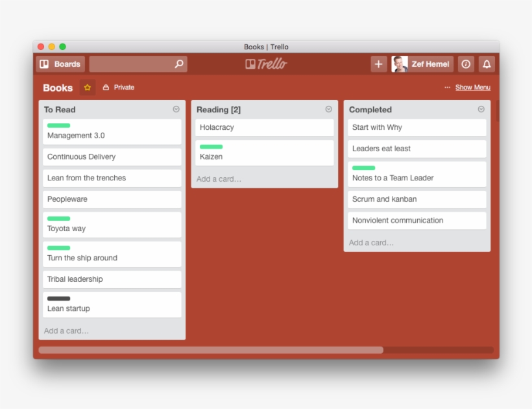Click the lock icon beside Private
Viewport: 532px width, 409px height.
[106, 88]
